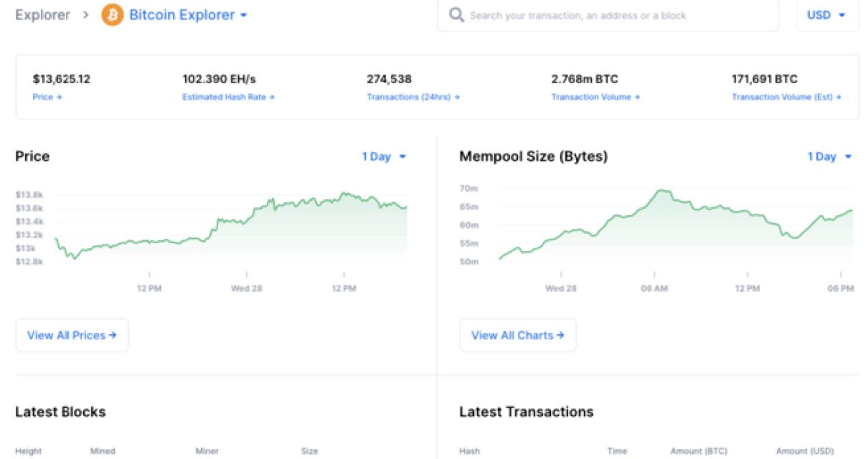Type in the transaction search field
The width and height of the screenshot is (868, 459).
coord(617,15)
